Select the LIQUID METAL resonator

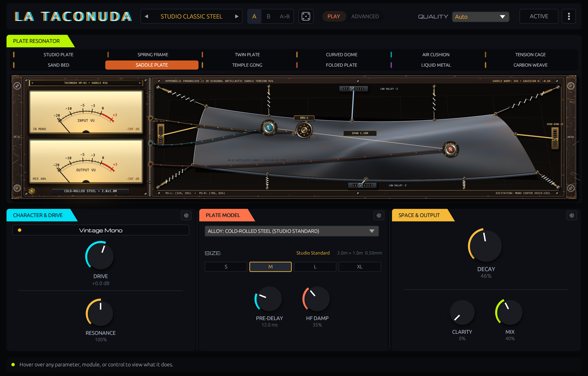(x=436, y=65)
